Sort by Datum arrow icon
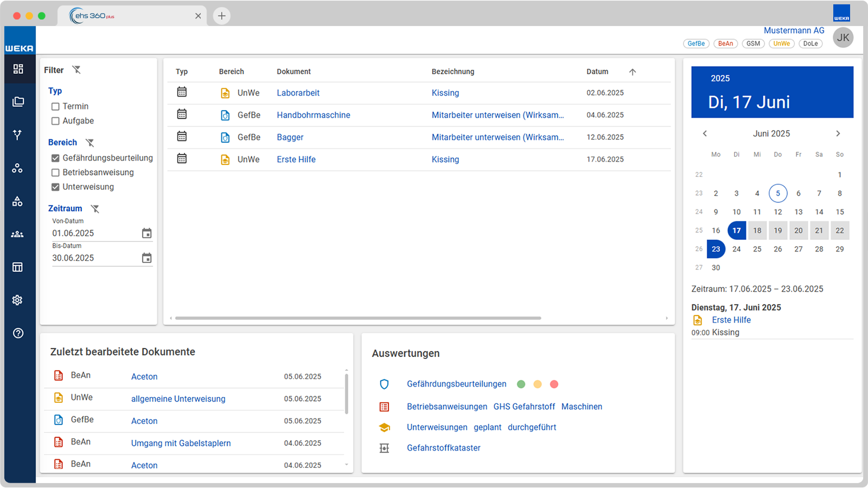The height and width of the screenshot is (488, 868). [x=633, y=72]
